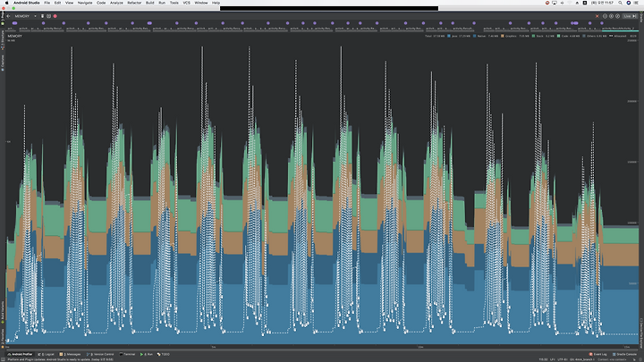Open the Help menu
The height and width of the screenshot is (362, 644).
point(216,3)
